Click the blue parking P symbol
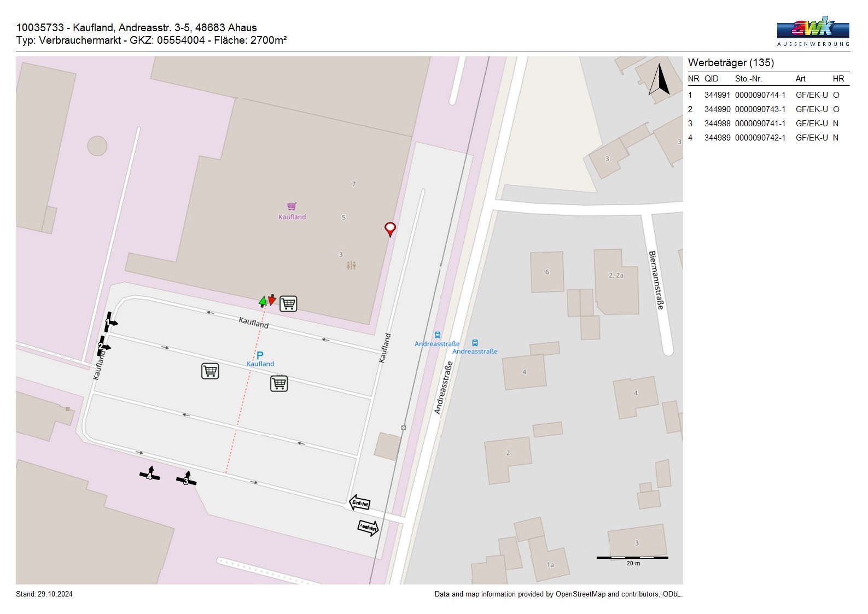Image resolution: width=868 pixels, height=614 pixels. (260, 355)
